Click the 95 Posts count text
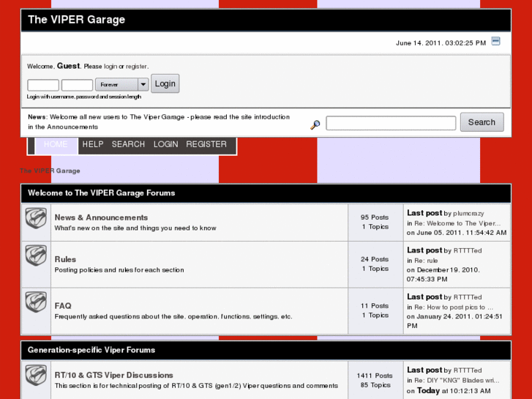 375,217
